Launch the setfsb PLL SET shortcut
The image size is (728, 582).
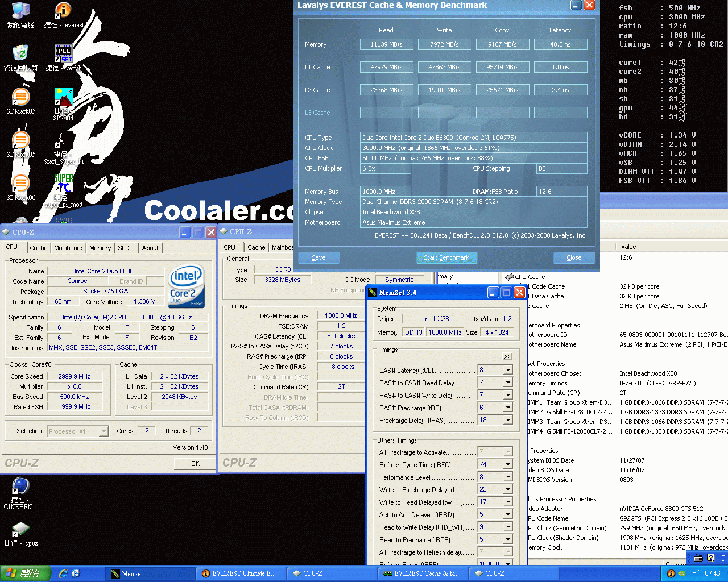click(x=63, y=58)
